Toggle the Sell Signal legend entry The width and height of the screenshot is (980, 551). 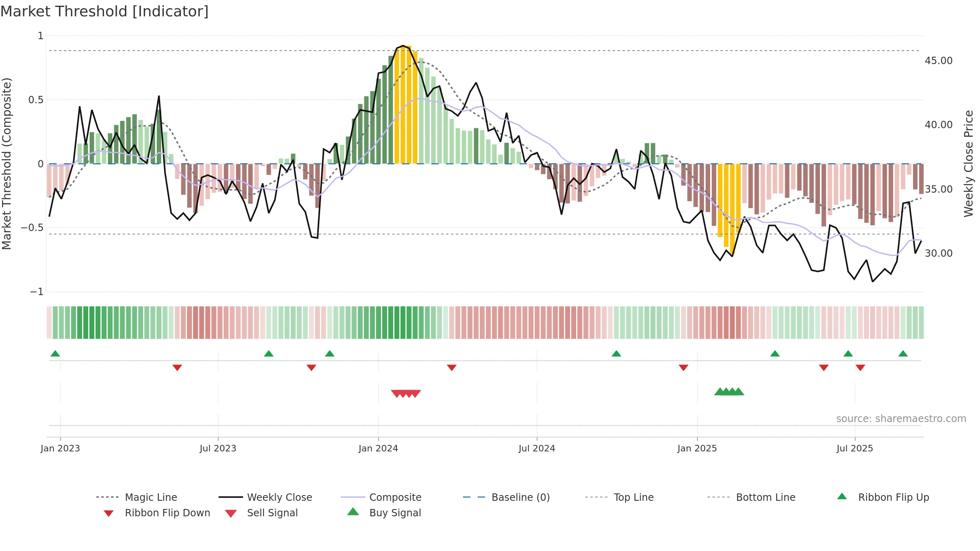261,513
